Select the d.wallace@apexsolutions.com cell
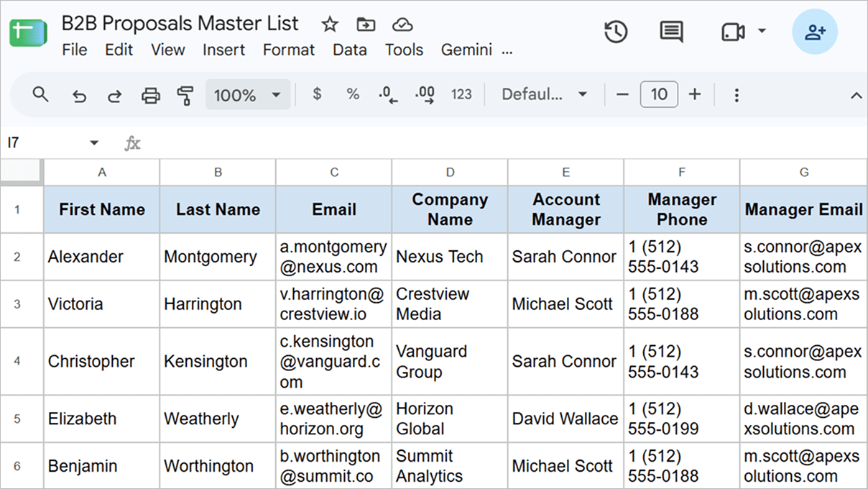 (x=803, y=419)
